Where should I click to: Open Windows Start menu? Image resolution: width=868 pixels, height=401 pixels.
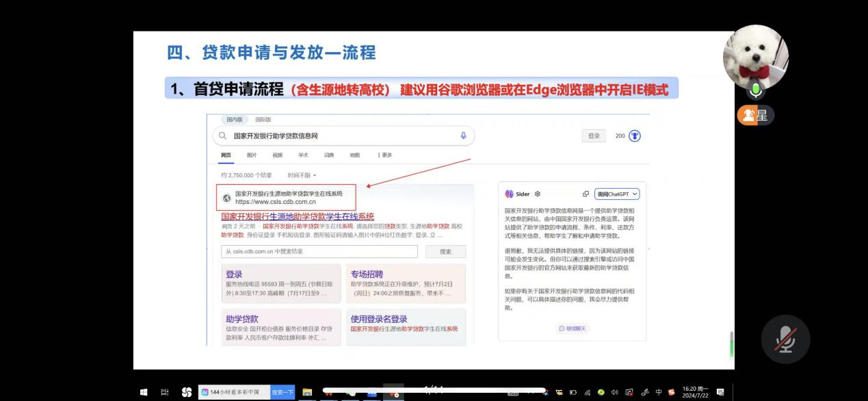coord(144,392)
